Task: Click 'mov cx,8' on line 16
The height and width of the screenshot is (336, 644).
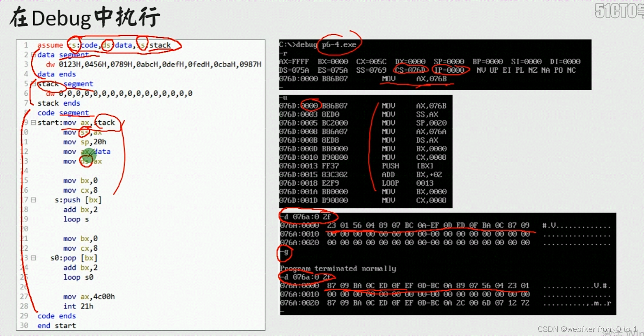Action: 80,190
